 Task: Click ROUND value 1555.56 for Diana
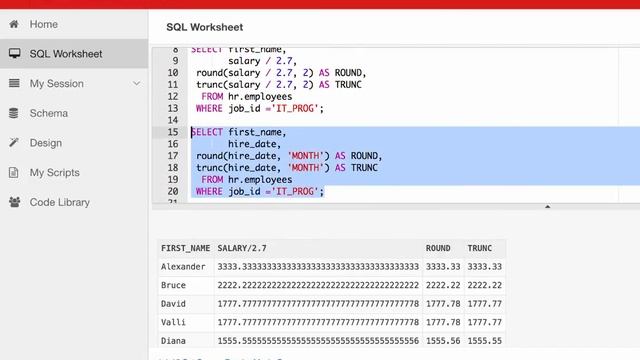click(x=443, y=340)
